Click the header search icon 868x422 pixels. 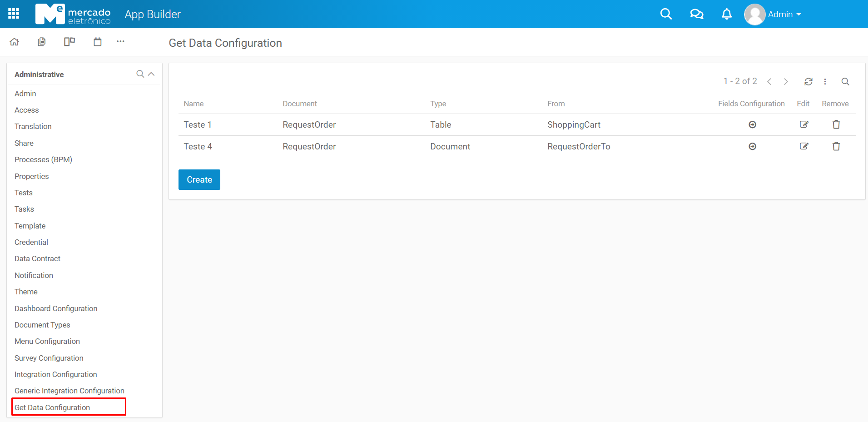665,14
